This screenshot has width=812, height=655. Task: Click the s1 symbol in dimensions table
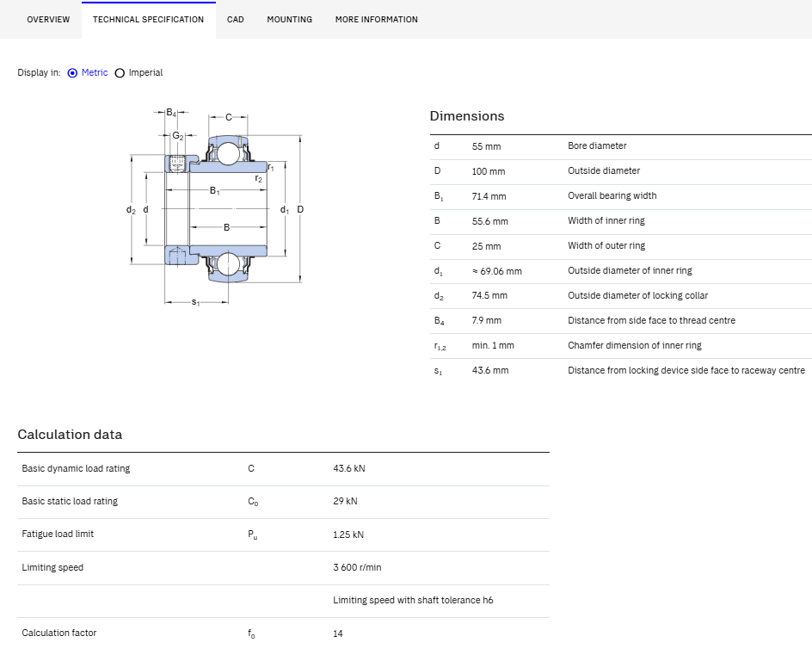(x=438, y=371)
